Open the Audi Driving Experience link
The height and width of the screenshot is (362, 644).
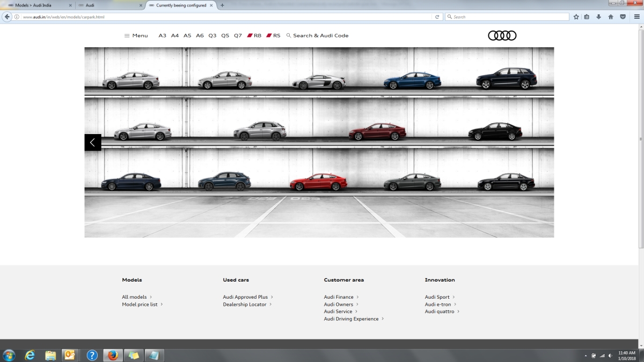[x=354, y=319]
